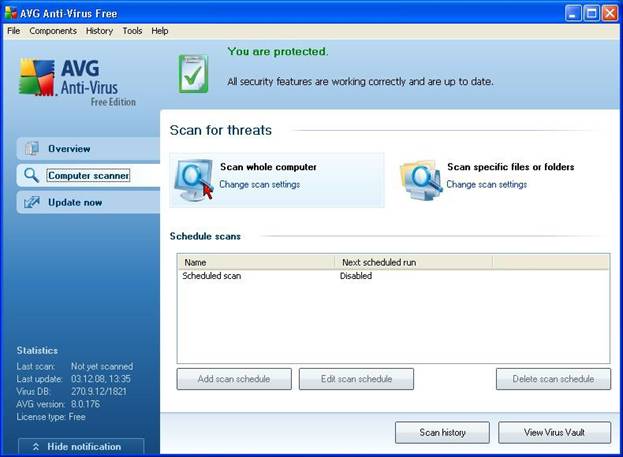The height and width of the screenshot is (457, 623).
Task: Open the Help menu
Action: (x=160, y=31)
